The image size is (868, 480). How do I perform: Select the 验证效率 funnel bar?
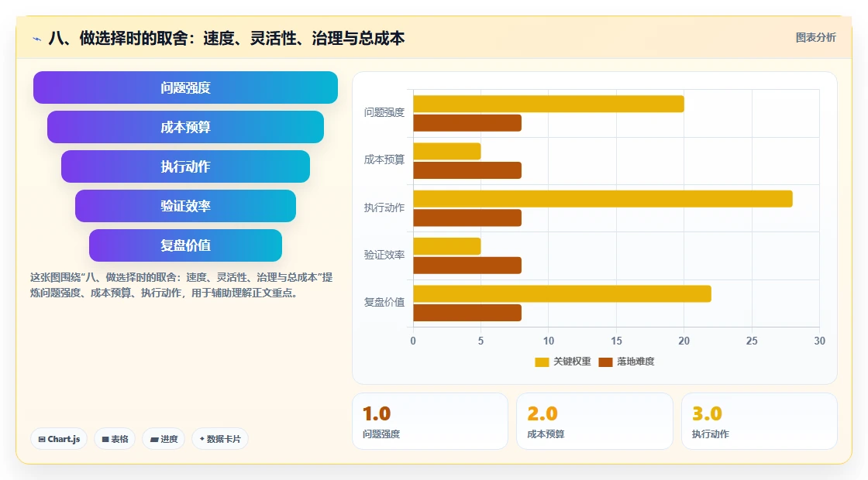(185, 206)
